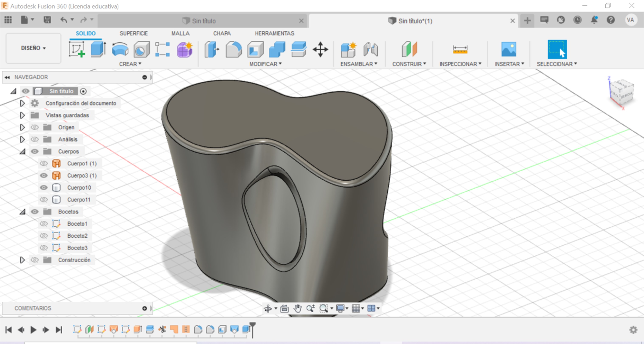
Task: Expand the Origen folder
Action: tap(22, 127)
